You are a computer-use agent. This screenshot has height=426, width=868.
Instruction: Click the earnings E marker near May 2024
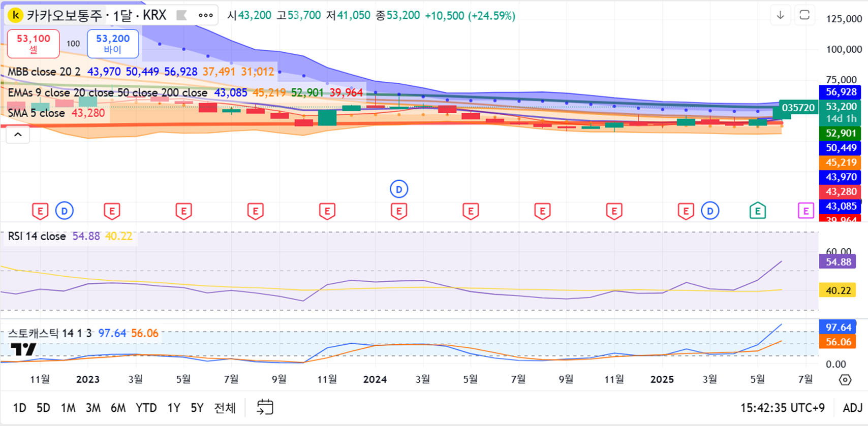471,211
